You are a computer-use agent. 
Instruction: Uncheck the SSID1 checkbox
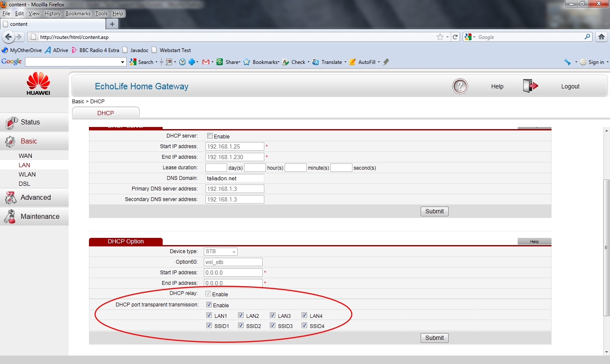[209, 325]
